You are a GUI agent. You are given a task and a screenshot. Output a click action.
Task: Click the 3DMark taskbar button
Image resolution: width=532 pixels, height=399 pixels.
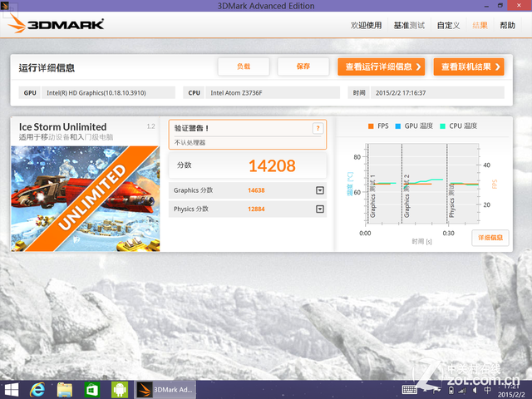(165, 390)
